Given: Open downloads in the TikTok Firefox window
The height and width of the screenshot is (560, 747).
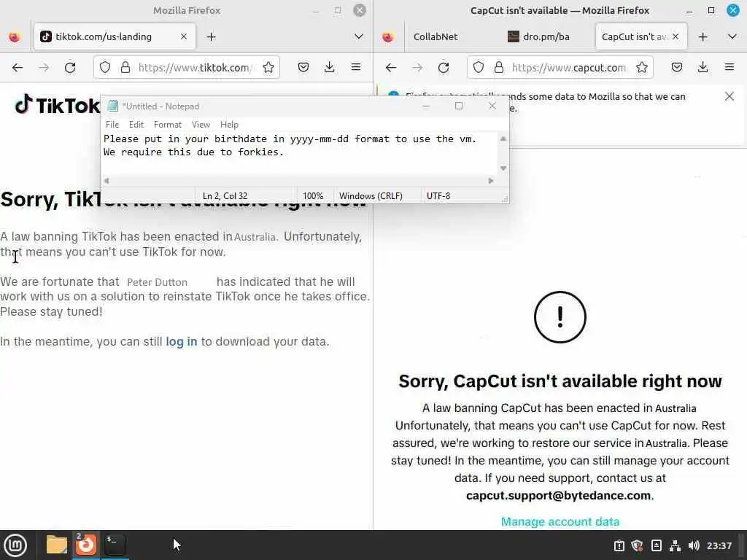Looking at the screenshot, I should click(329, 68).
